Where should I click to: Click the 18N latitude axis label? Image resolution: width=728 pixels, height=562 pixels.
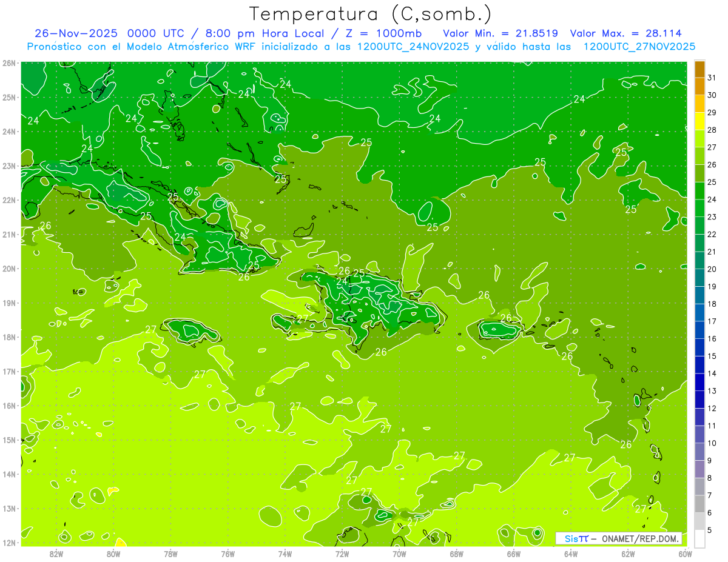[9, 337]
